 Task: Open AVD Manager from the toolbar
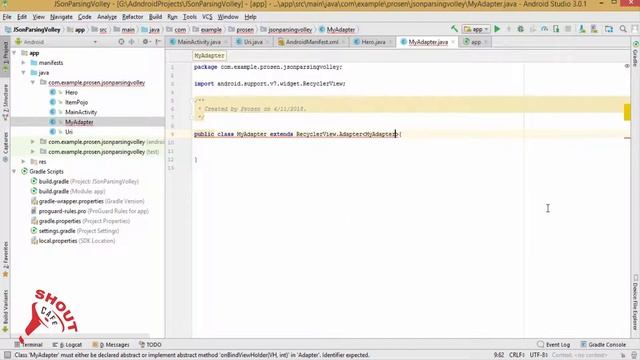click(582, 29)
